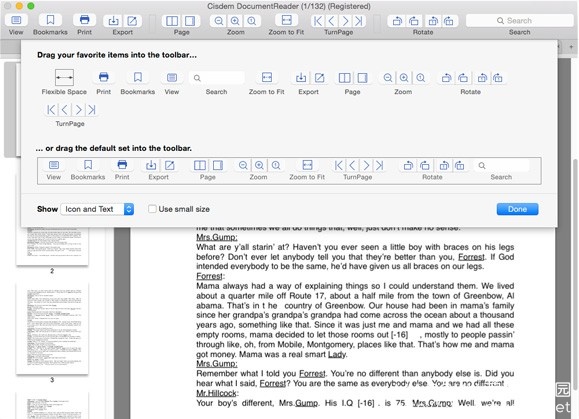
Task: Pick the pencil-square Export icon under favorite items
Action: click(x=319, y=78)
